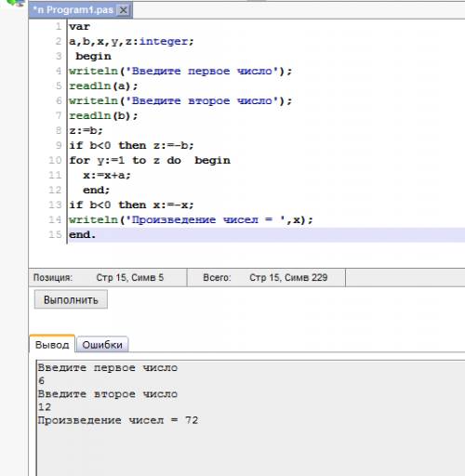Click the x:=x+a statement
This screenshot has height=476, width=465.
coord(107,175)
